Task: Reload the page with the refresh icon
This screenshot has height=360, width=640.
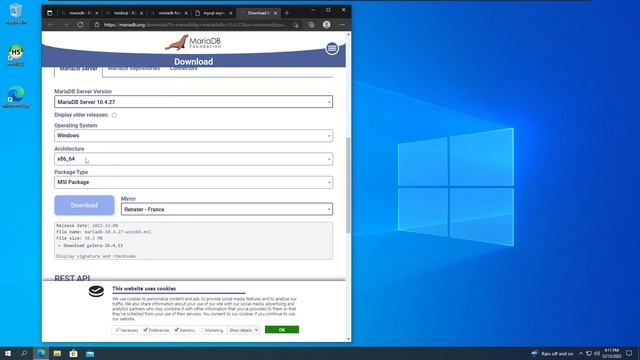Action: 80,25
